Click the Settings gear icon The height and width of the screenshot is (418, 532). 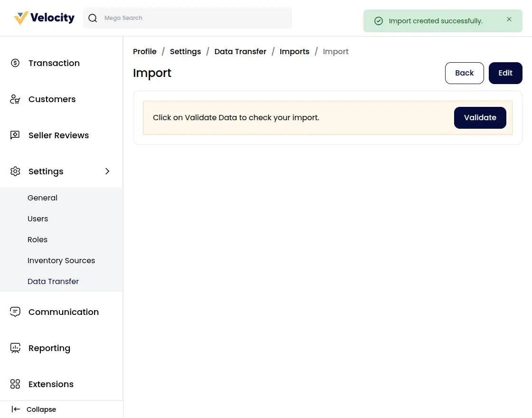15,171
